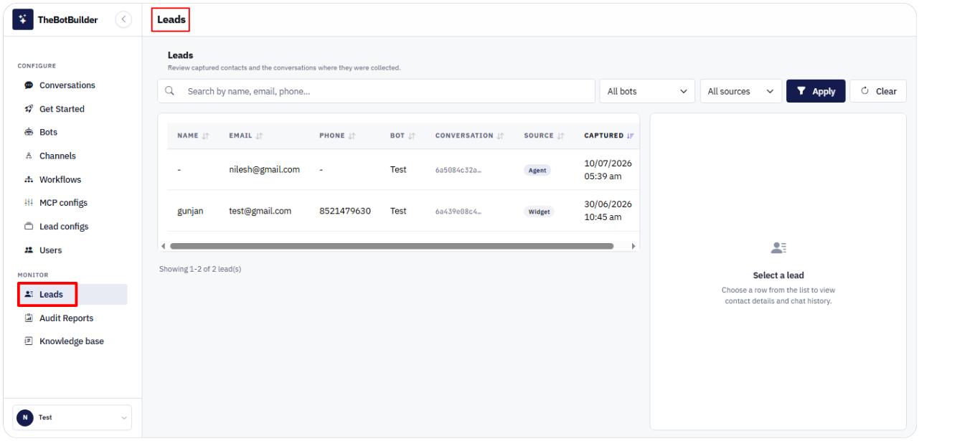Click the Knowledge base book icon

(29, 341)
